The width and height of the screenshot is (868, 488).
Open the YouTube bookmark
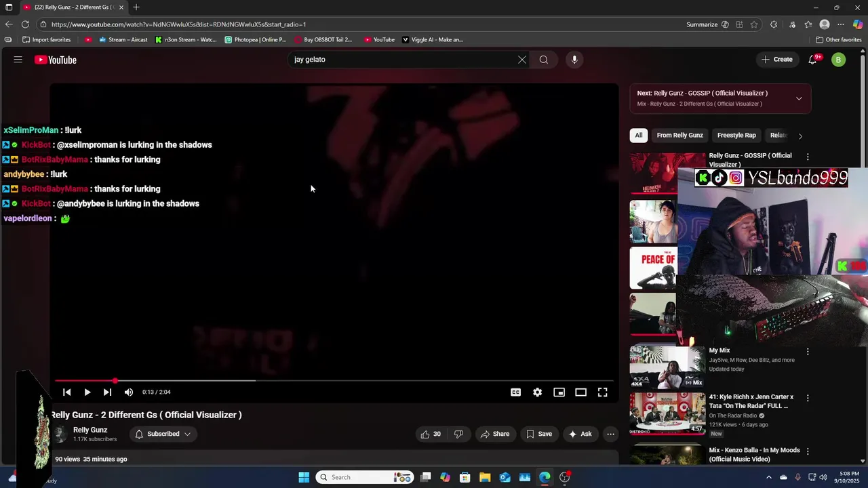pyautogui.click(x=379, y=39)
